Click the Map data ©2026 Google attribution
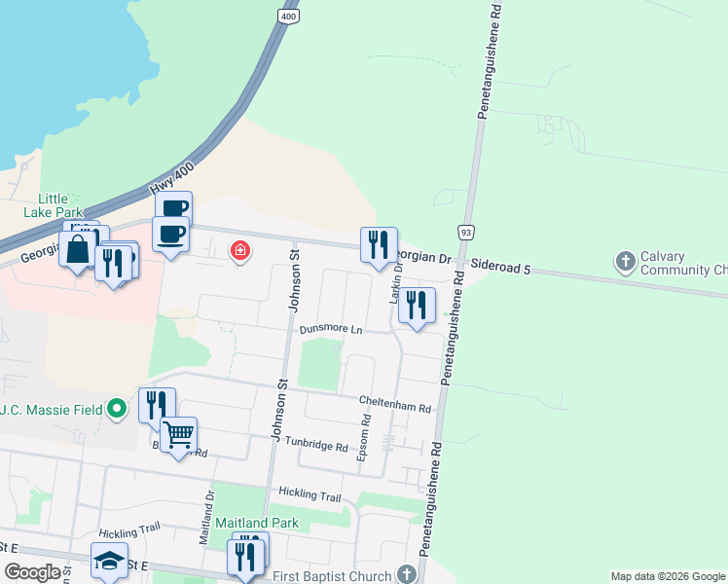Image resolution: width=728 pixels, height=584 pixels. (x=668, y=576)
